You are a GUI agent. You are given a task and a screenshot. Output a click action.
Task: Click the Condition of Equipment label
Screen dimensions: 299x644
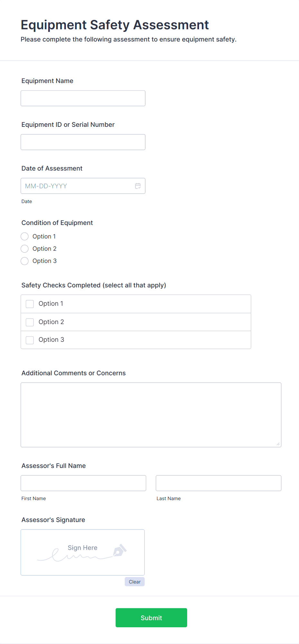(57, 223)
